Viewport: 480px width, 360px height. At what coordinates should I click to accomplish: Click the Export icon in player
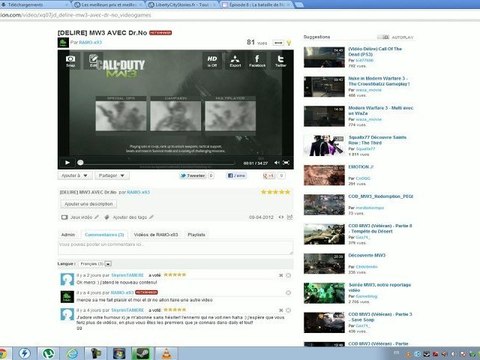coord(235,61)
